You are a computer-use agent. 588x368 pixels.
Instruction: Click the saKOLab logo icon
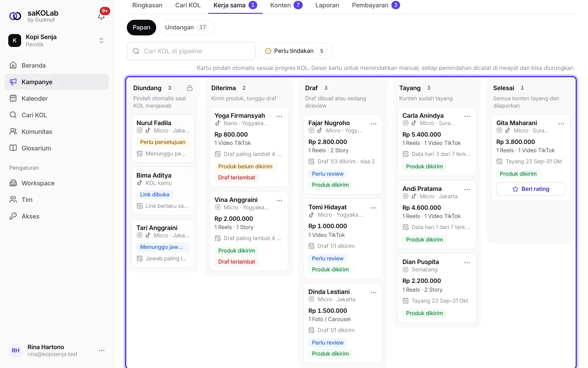15,16
